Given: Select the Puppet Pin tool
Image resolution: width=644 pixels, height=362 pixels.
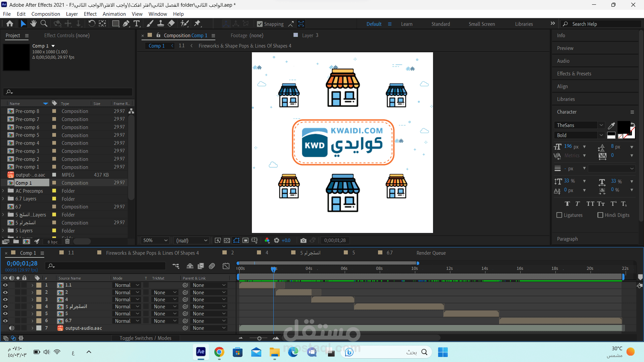Looking at the screenshot, I should [197, 23].
